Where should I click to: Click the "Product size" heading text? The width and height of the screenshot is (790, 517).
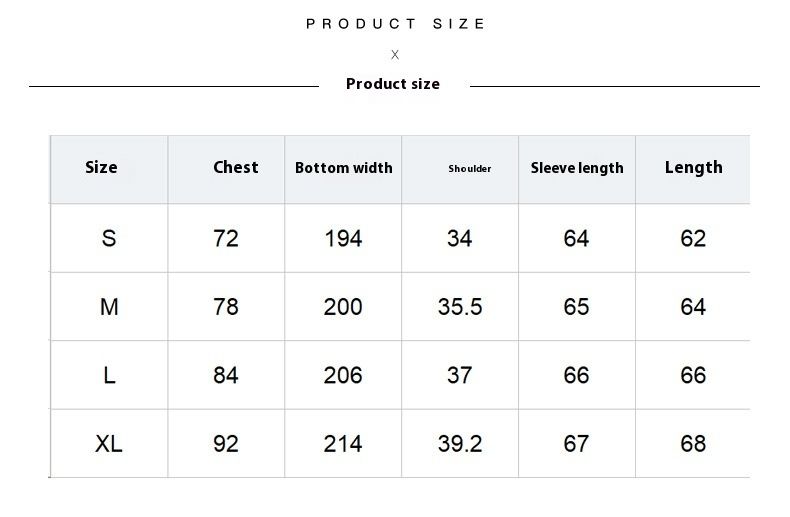tap(393, 84)
